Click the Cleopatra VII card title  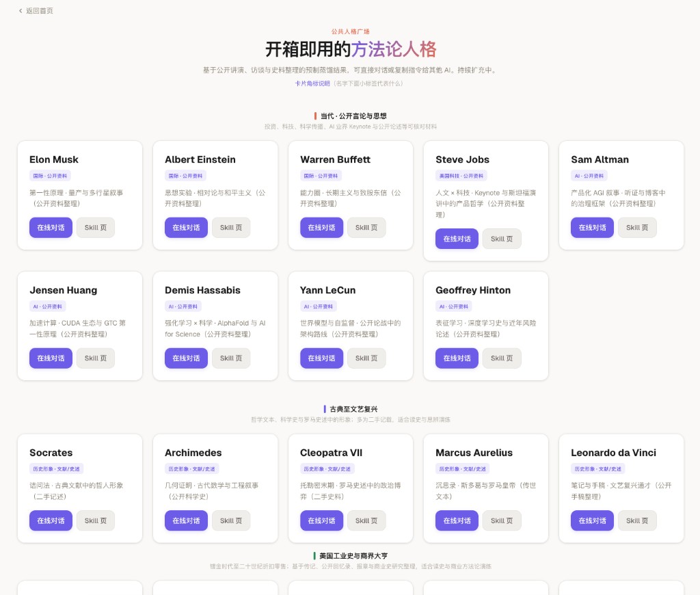click(x=331, y=453)
